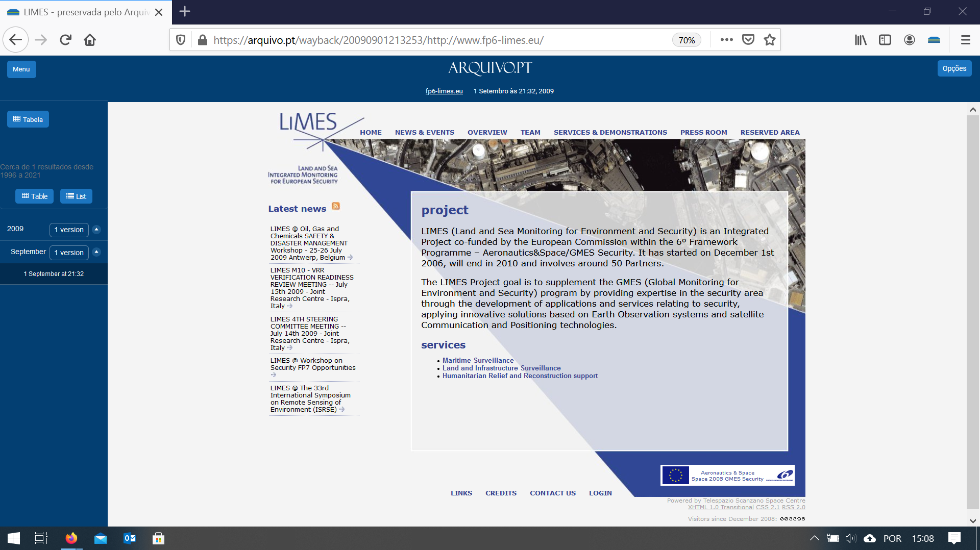This screenshot has height=550, width=980.
Task: Open the RESERVED AREA menu item
Action: [x=770, y=132]
